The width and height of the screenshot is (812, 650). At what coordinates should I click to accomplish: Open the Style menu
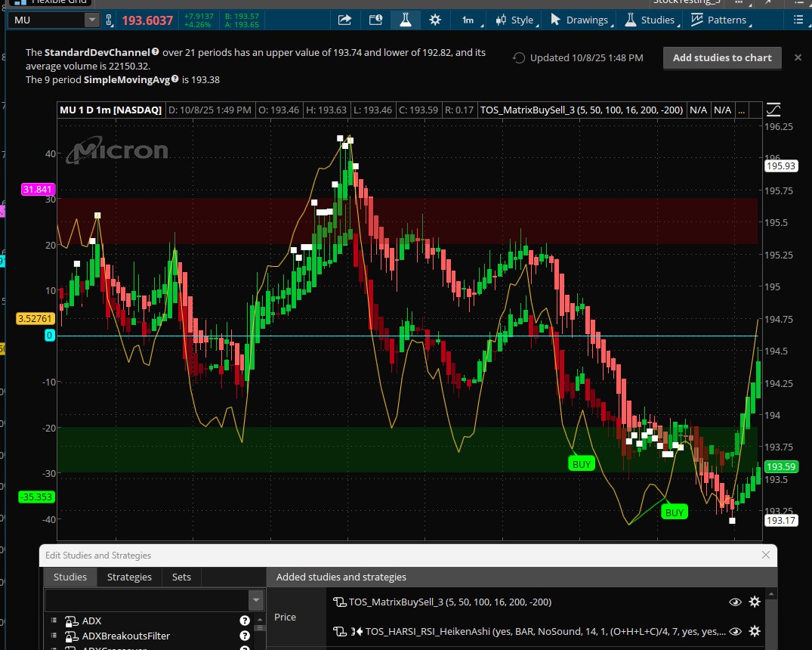click(515, 20)
